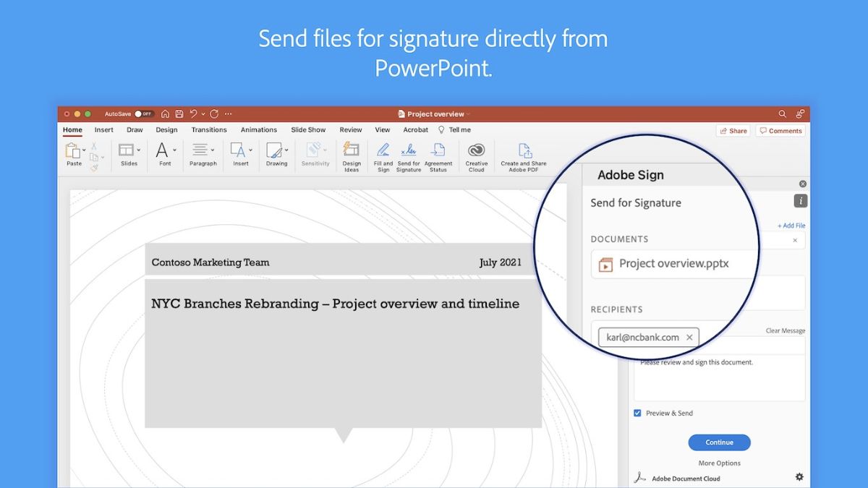Click the Copy icon in the ribbon
Screen dimensions: 868x488
pos(93,157)
